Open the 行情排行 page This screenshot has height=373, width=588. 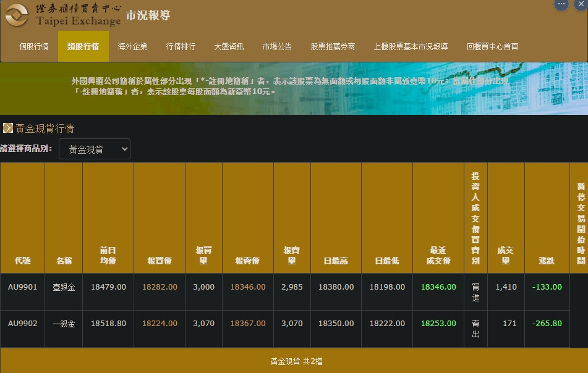(x=181, y=46)
